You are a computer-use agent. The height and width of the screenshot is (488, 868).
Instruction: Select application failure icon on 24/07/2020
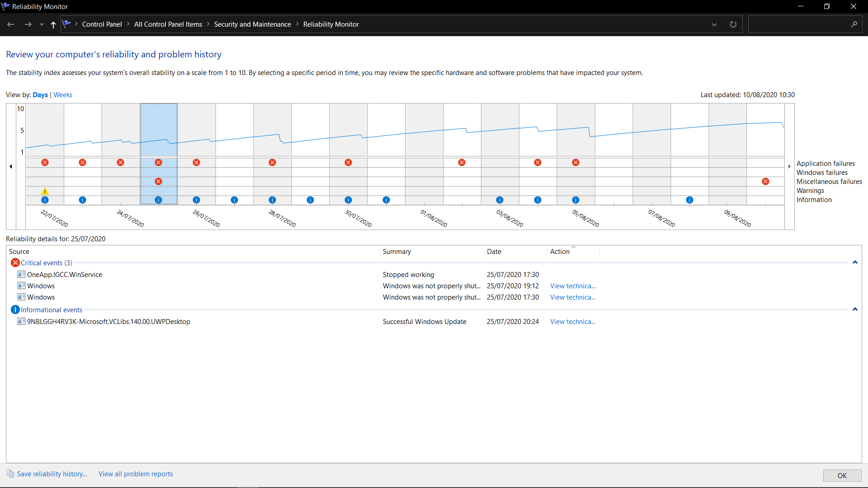pos(120,162)
